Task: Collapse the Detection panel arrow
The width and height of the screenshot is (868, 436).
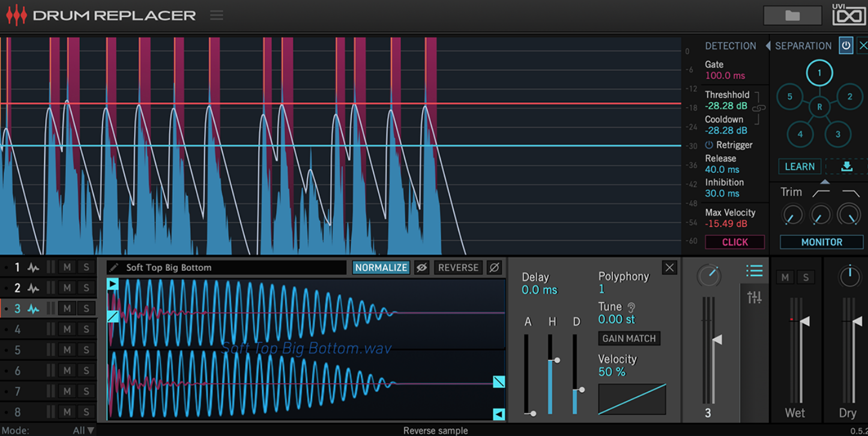Action: click(768, 46)
